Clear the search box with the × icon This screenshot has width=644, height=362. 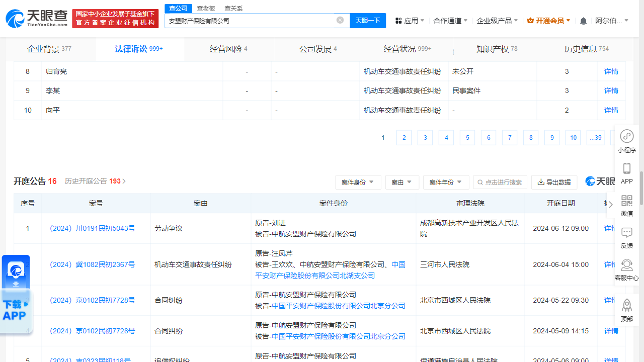(340, 20)
